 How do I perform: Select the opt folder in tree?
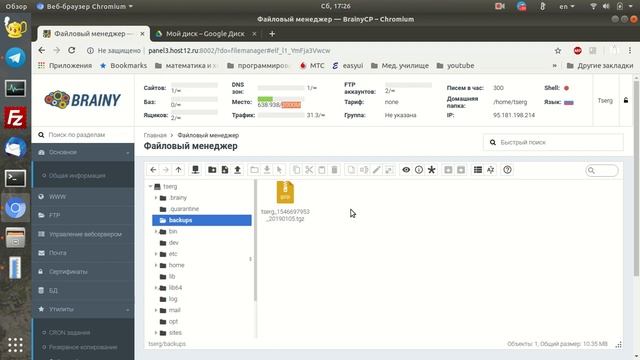click(x=173, y=321)
